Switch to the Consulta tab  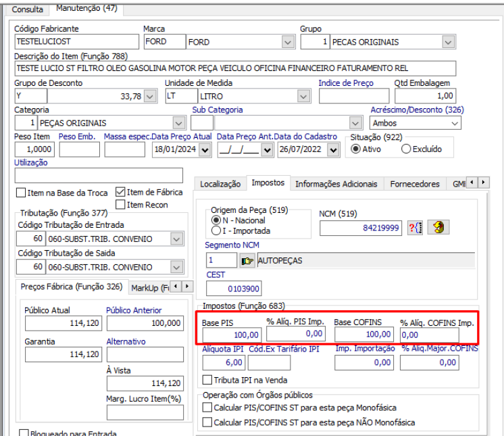coord(27,9)
